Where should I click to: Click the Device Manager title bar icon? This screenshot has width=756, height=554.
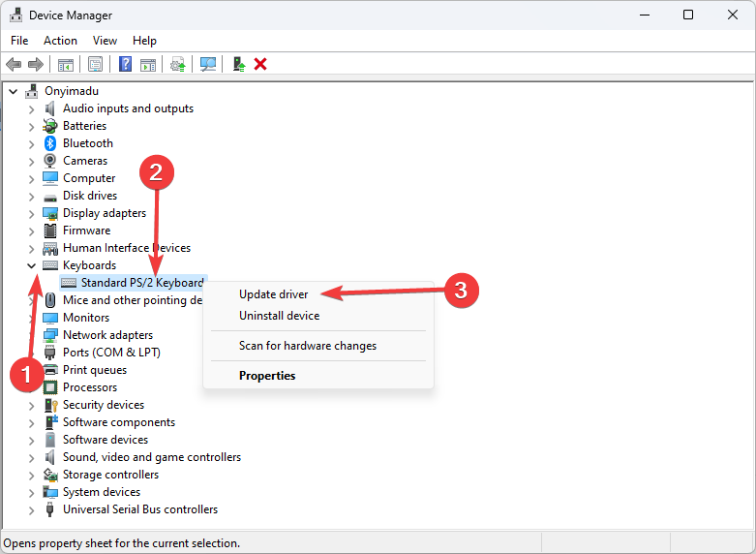[x=15, y=15]
